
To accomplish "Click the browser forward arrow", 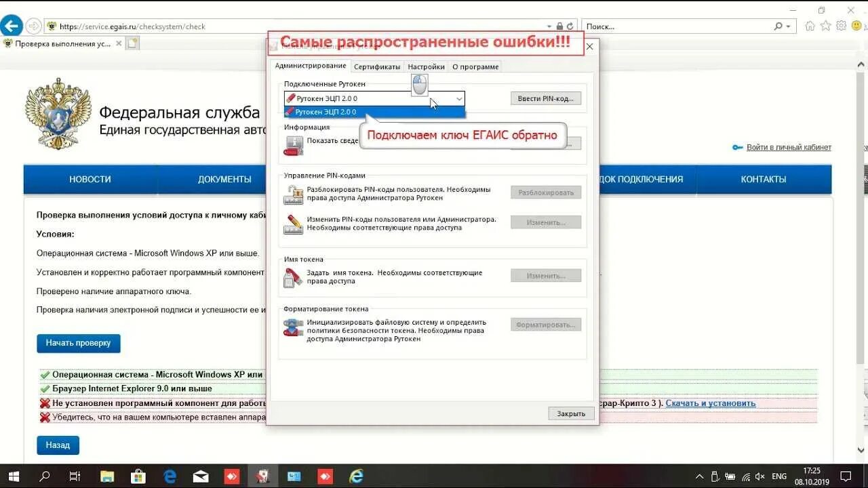I will click(x=33, y=26).
